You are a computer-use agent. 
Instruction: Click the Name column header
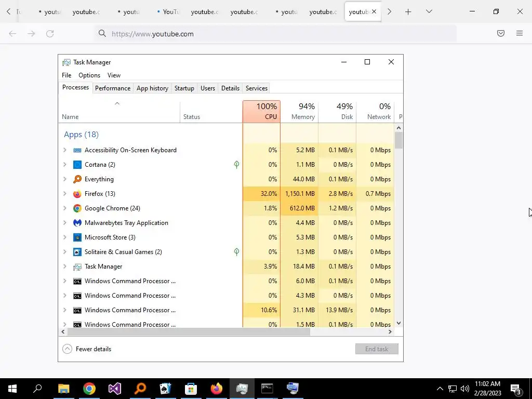(119, 111)
